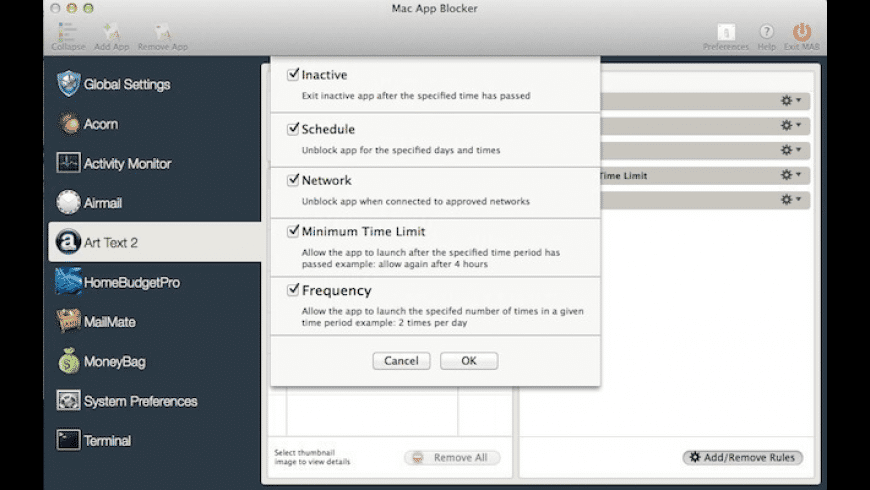Click 'Select thumbnail image to view details' text
870x490 pixels.
coord(312,457)
